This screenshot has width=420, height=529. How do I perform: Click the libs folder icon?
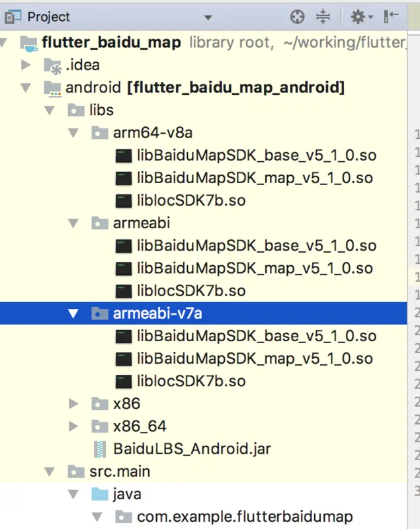[x=76, y=110]
